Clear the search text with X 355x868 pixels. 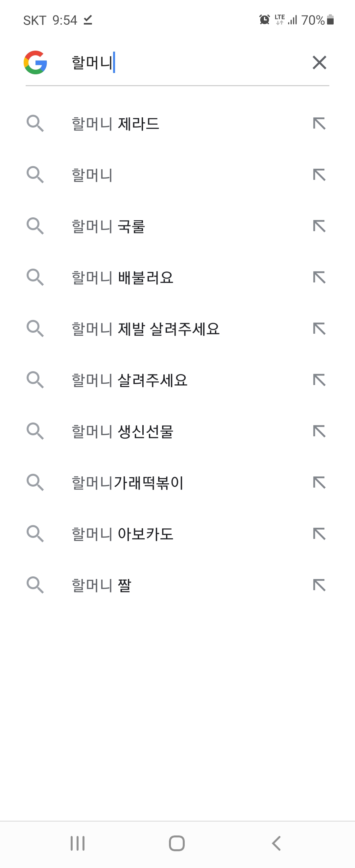pos(319,63)
